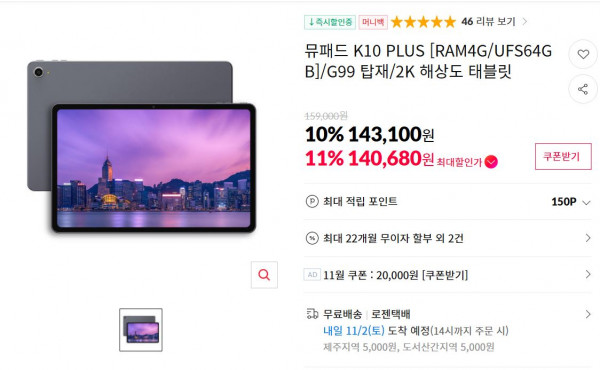Click the share icon button
This screenshot has height=370, width=600.
click(x=583, y=90)
